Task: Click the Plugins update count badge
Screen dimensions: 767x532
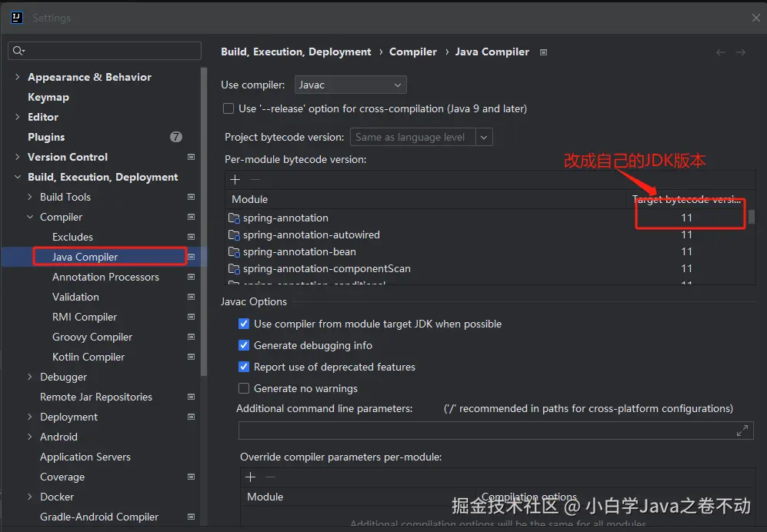Action: [x=176, y=137]
